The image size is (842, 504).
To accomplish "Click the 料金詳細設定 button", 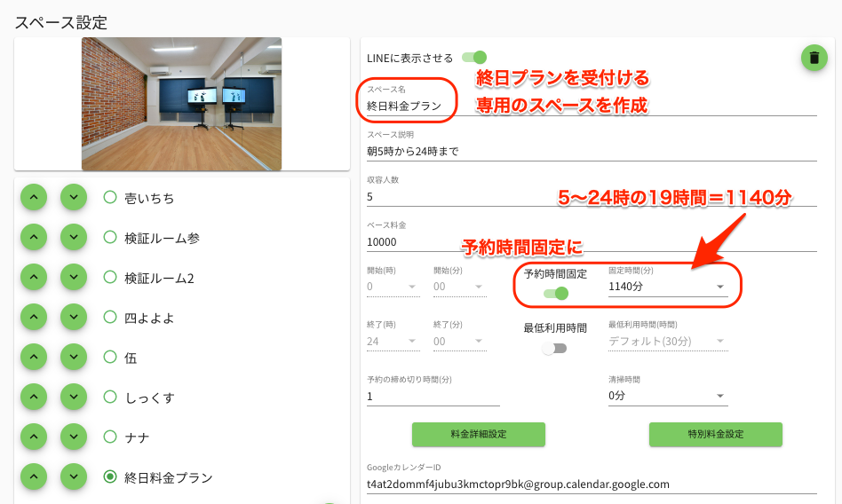I will pyautogui.click(x=478, y=435).
